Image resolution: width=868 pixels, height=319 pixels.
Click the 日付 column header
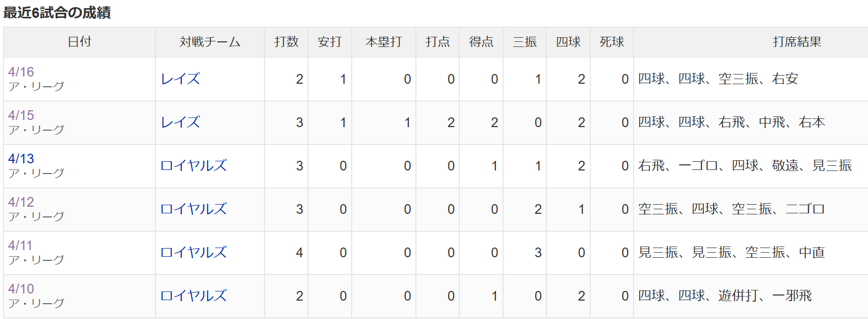tap(80, 42)
